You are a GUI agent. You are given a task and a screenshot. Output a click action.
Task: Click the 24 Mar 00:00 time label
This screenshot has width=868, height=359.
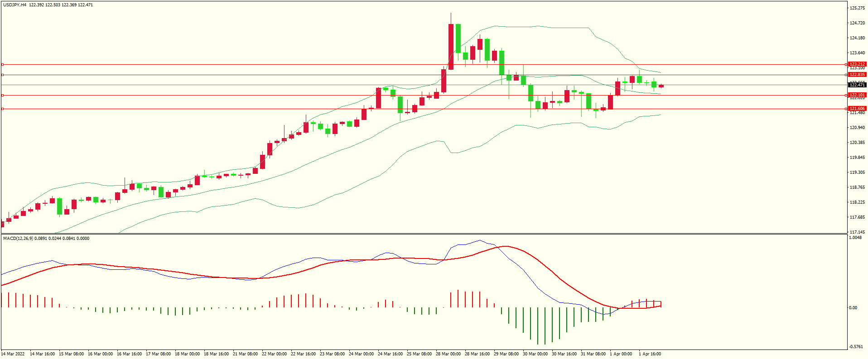(362, 354)
